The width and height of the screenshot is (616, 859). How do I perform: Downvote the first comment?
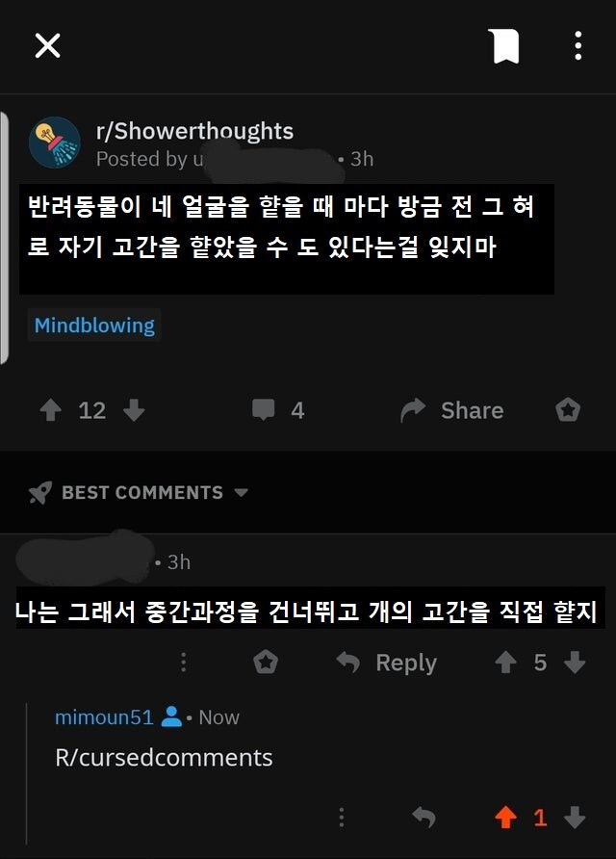(575, 663)
